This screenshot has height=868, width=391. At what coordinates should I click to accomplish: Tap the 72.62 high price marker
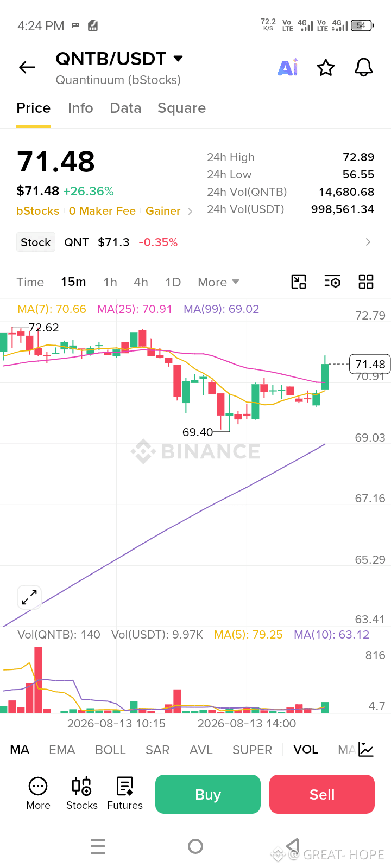43,328
